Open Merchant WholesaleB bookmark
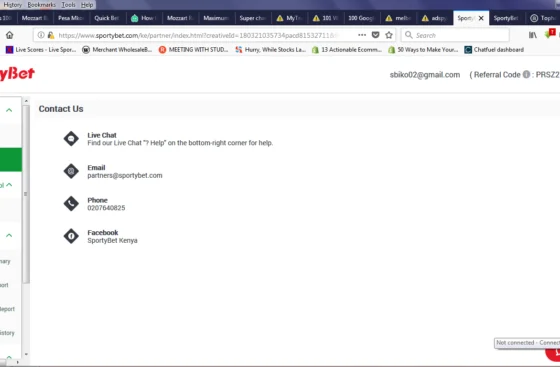560x367 pixels. pyautogui.click(x=117, y=50)
